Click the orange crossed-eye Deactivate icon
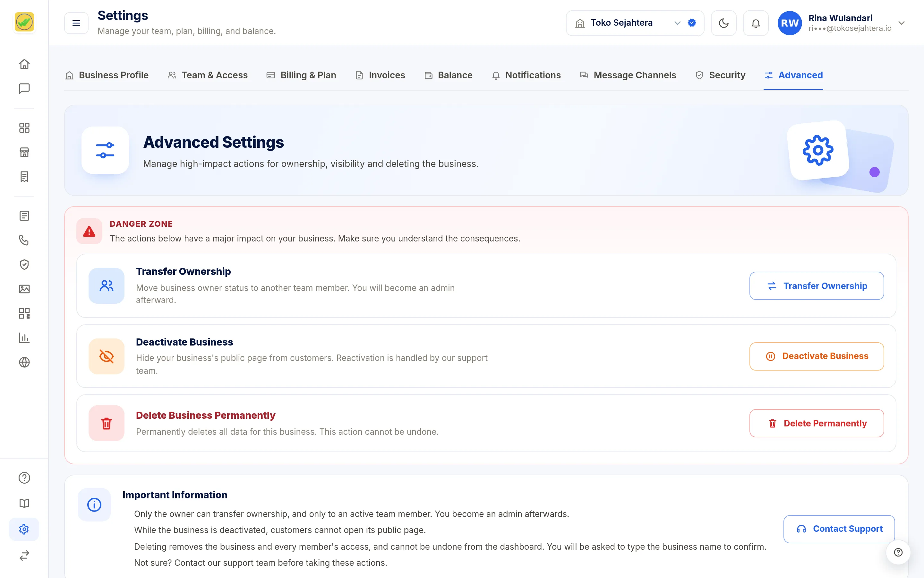Image resolution: width=924 pixels, height=578 pixels. [x=107, y=356]
